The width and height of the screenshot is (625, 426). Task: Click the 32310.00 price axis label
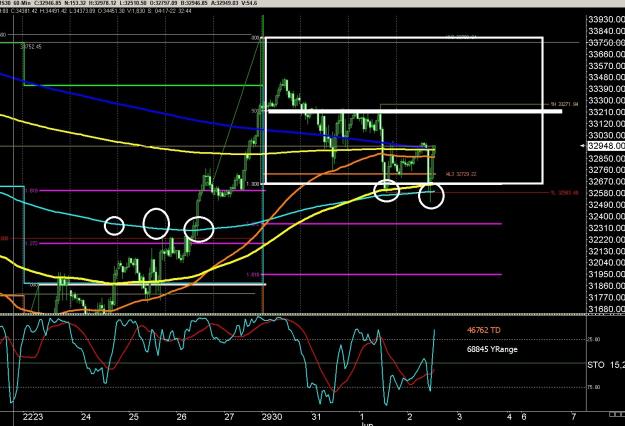[x=606, y=228]
